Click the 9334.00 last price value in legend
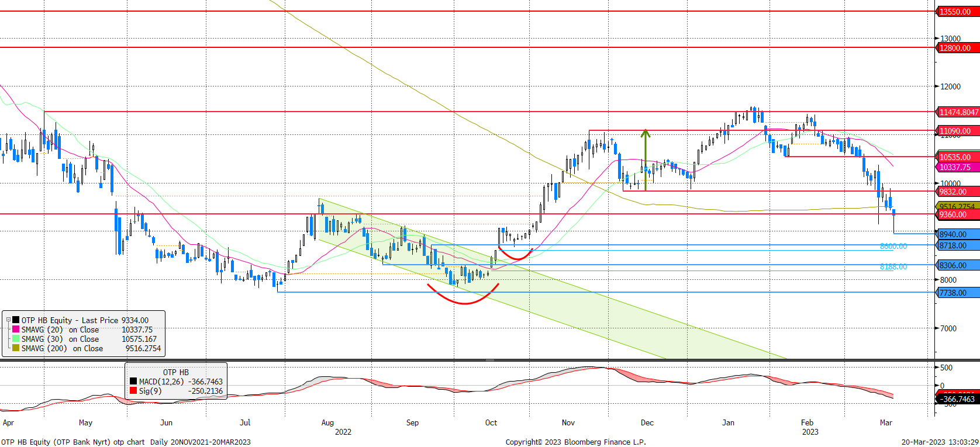 pos(135,320)
